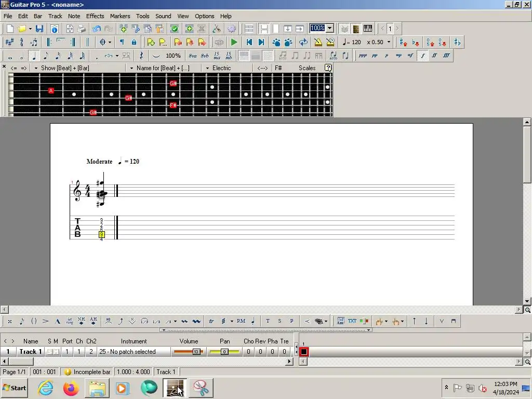This screenshot has width=532, height=399.
Task: Click the highlighted fret 9 in the tablature
Action: tap(101, 234)
